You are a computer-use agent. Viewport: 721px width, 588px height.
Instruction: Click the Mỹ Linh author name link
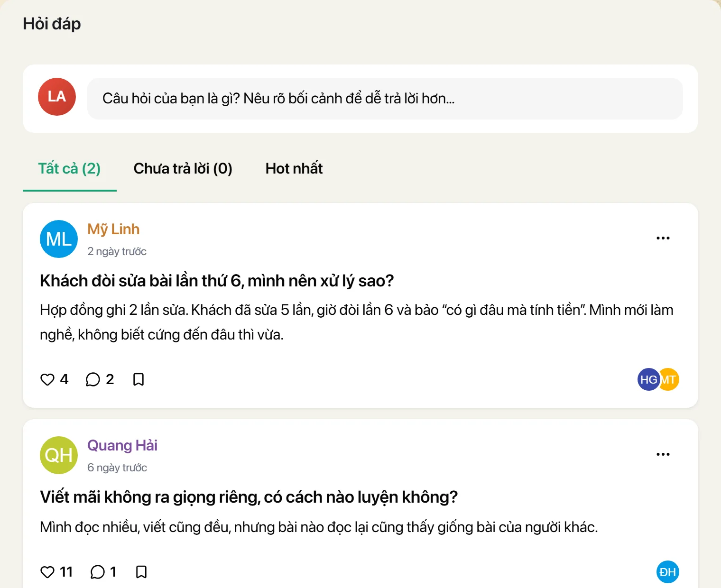point(113,230)
